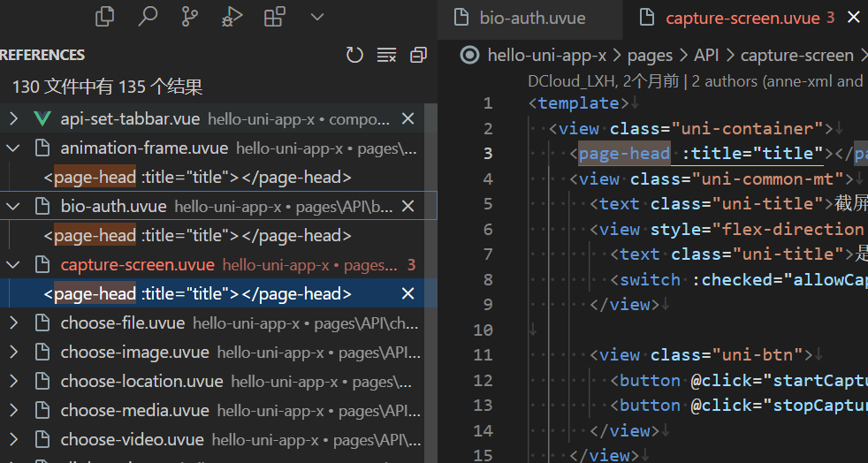This screenshot has width=868, height=463.
Task: Expand choose-location.uvue results
Action: [14, 382]
